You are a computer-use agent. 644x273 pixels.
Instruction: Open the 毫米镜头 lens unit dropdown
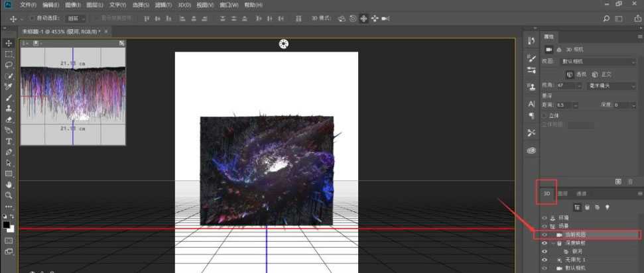(x=611, y=85)
